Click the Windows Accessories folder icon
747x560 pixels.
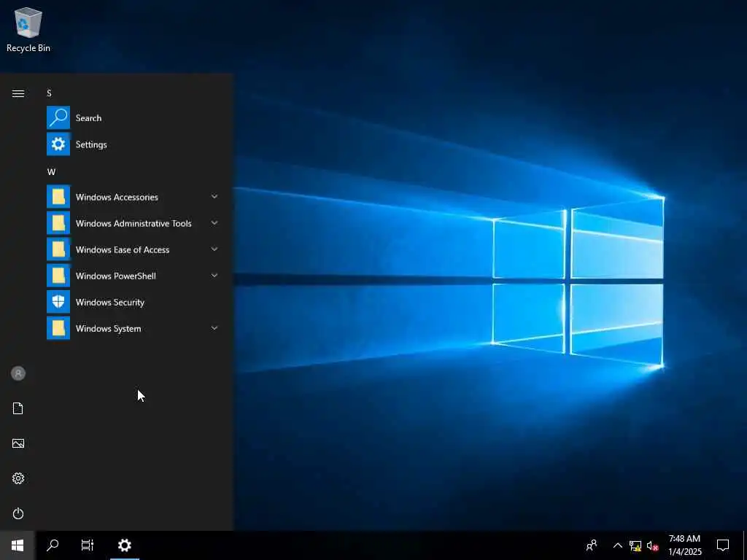click(x=58, y=197)
